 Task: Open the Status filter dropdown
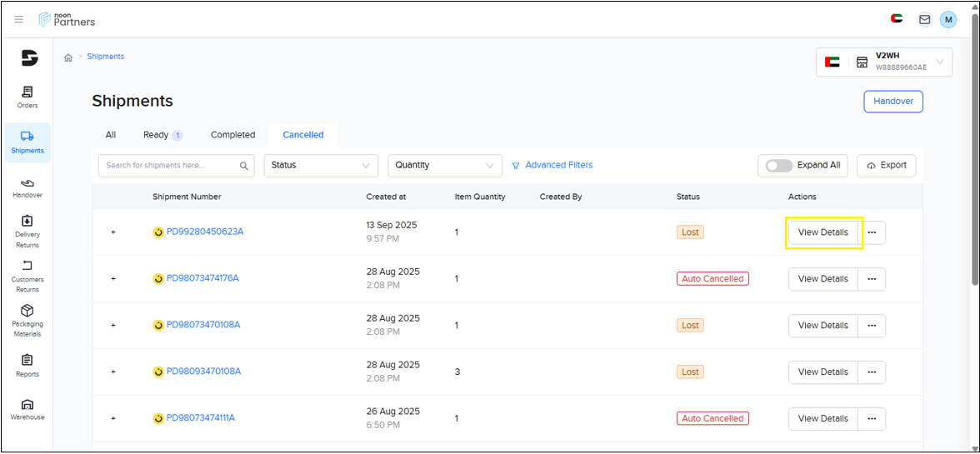[322, 166]
